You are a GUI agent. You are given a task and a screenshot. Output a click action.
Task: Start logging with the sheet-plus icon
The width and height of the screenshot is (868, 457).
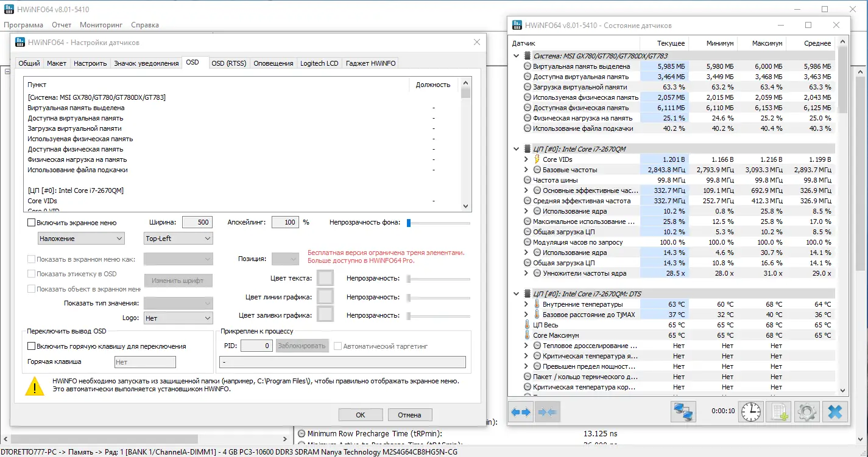[778, 412]
